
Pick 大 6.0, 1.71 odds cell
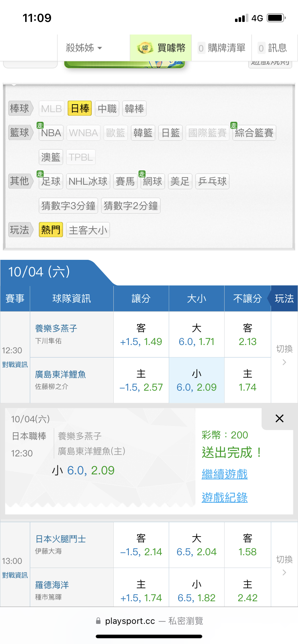[x=197, y=335]
